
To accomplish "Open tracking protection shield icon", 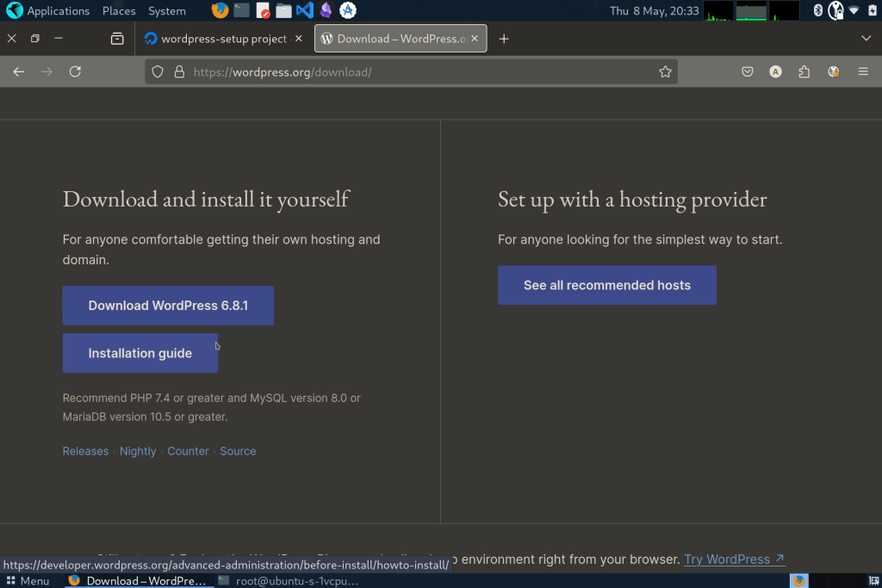I will pyautogui.click(x=158, y=72).
